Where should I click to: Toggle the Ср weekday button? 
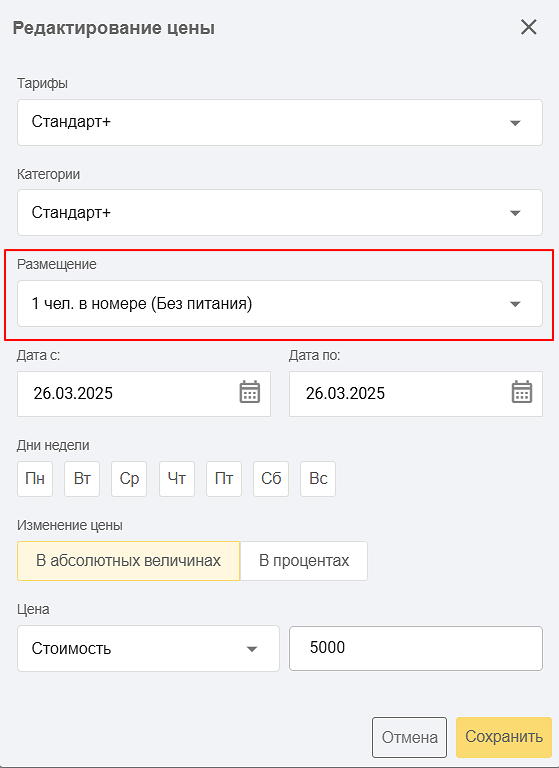click(x=129, y=479)
